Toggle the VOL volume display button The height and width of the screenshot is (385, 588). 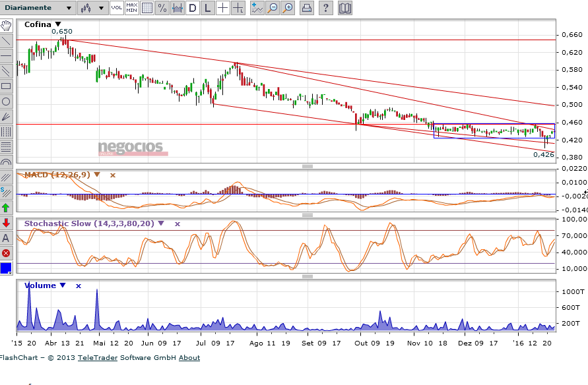116,8
